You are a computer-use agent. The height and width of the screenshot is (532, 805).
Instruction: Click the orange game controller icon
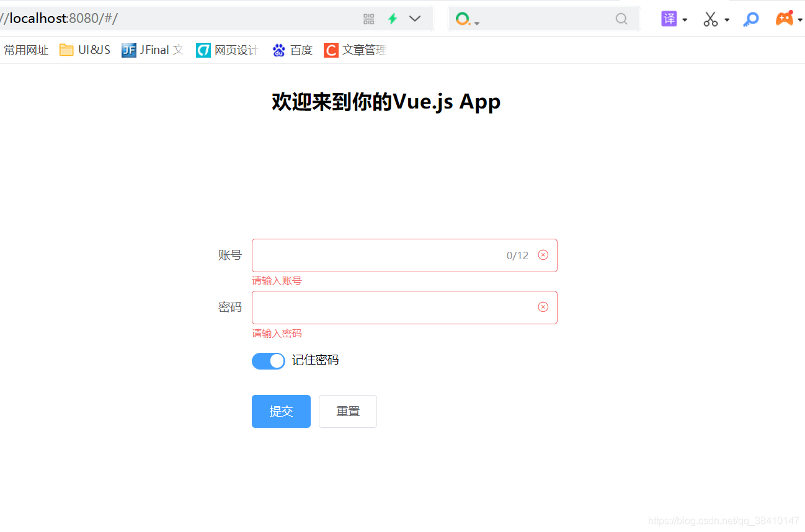(x=785, y=18)
